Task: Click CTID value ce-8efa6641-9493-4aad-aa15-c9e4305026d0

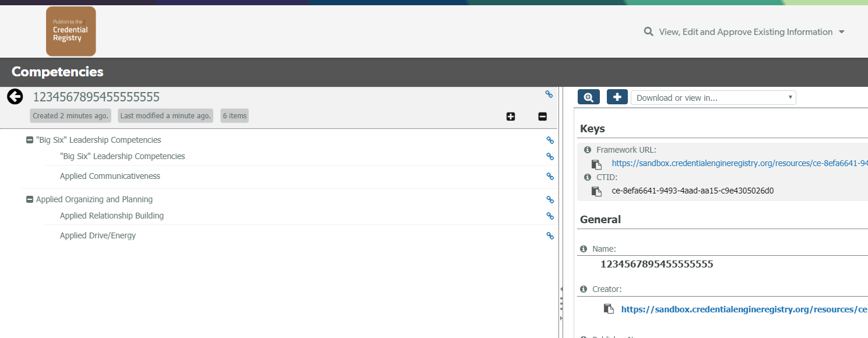Action: pos(693,191)
